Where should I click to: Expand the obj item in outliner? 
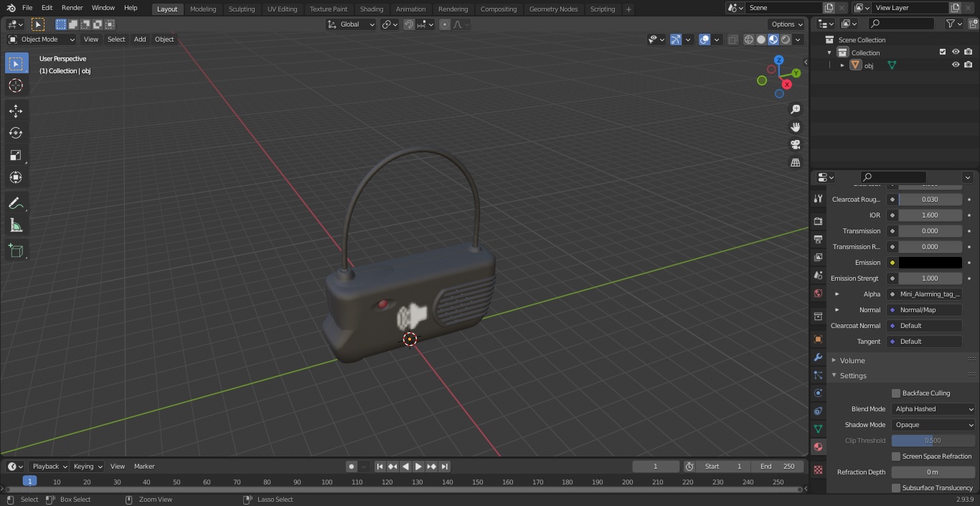pos(842,65)
